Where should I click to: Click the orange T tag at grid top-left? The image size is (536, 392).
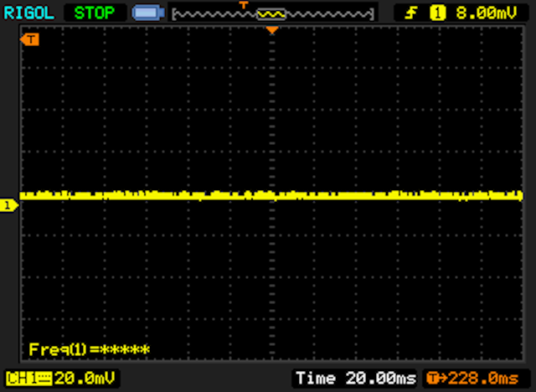click(31, 39)
